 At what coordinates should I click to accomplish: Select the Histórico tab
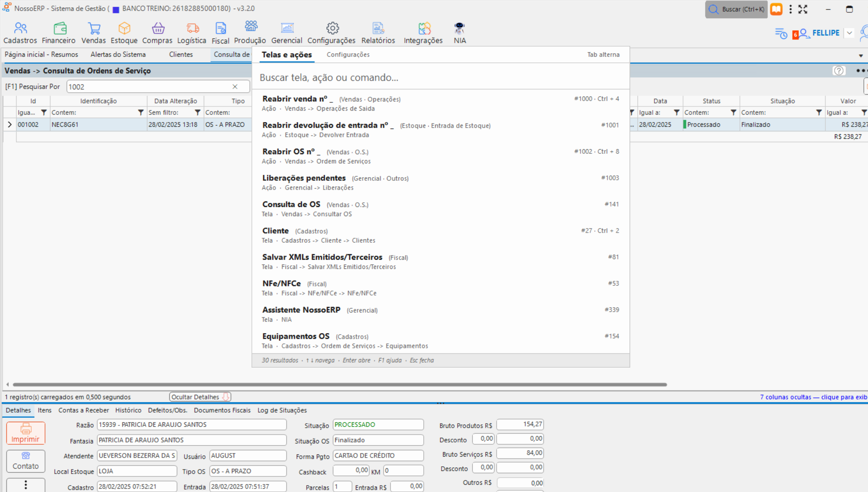(x=129, y=410)
